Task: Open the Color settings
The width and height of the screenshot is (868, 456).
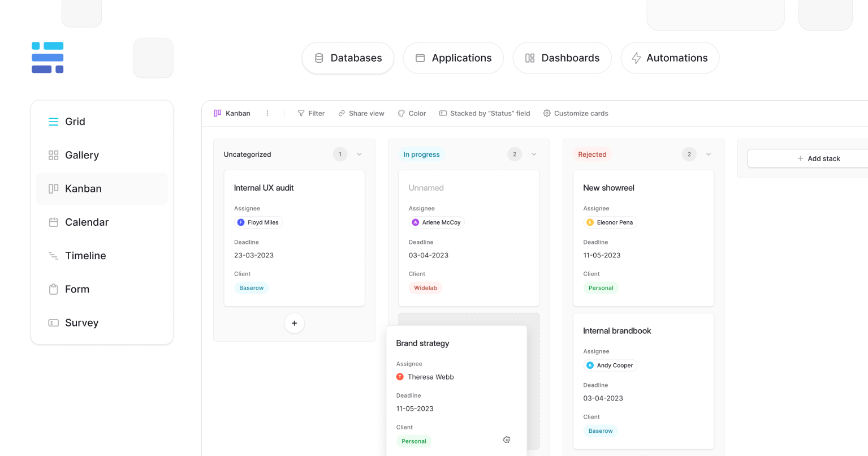Action: [412, 113]
